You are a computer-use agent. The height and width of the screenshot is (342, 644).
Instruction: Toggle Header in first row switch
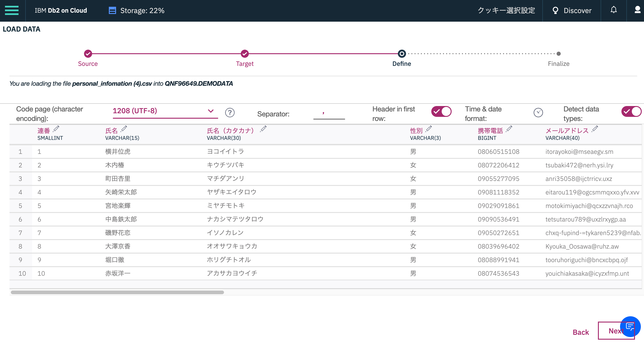(441, 111)
